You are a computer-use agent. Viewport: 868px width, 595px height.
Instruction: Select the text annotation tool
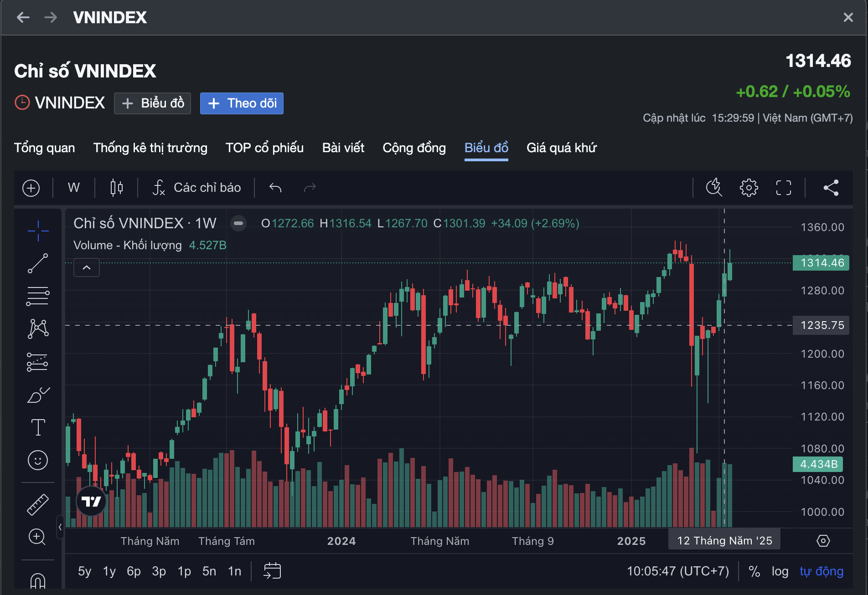click(x=38, y=427)
